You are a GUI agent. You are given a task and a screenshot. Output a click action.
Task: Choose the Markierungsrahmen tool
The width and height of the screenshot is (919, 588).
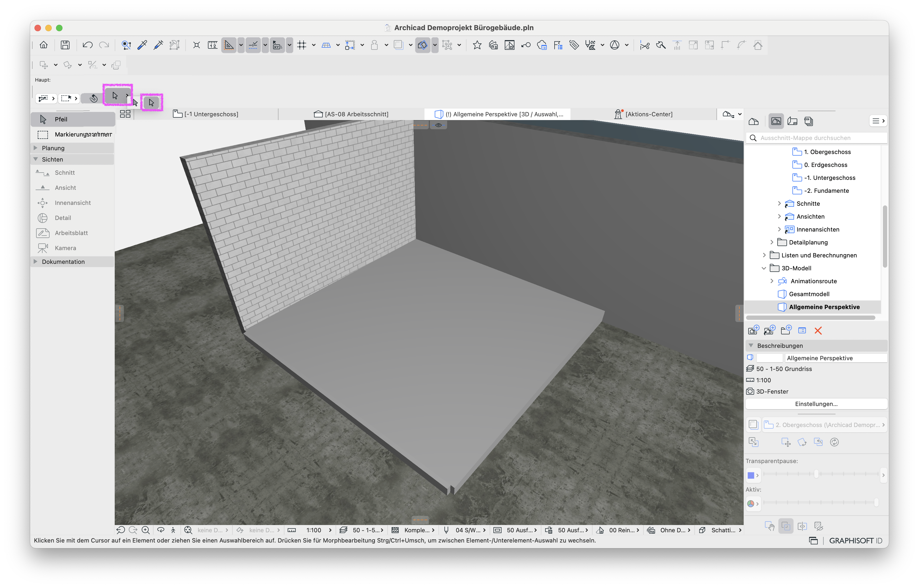tap(73, 134)
